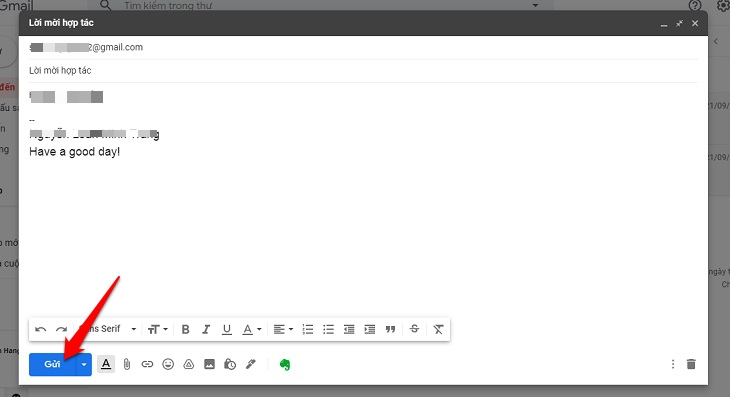Insert signature using the pen icon

coord(250,364)
